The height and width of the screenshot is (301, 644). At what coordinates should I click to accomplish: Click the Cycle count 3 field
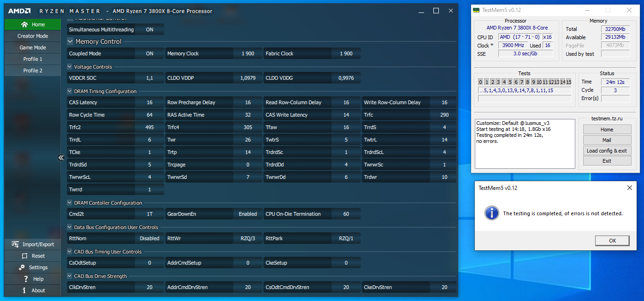[615, 90]
